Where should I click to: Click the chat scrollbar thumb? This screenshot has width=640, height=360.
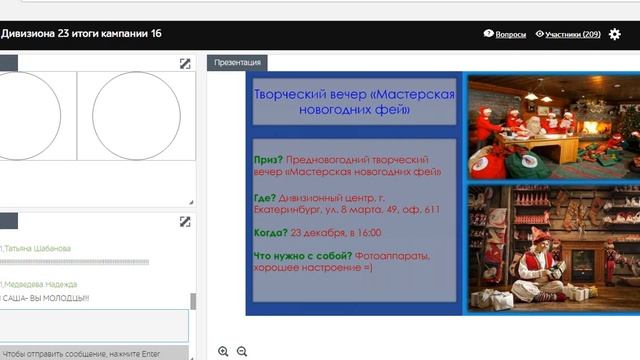[193, 301]
